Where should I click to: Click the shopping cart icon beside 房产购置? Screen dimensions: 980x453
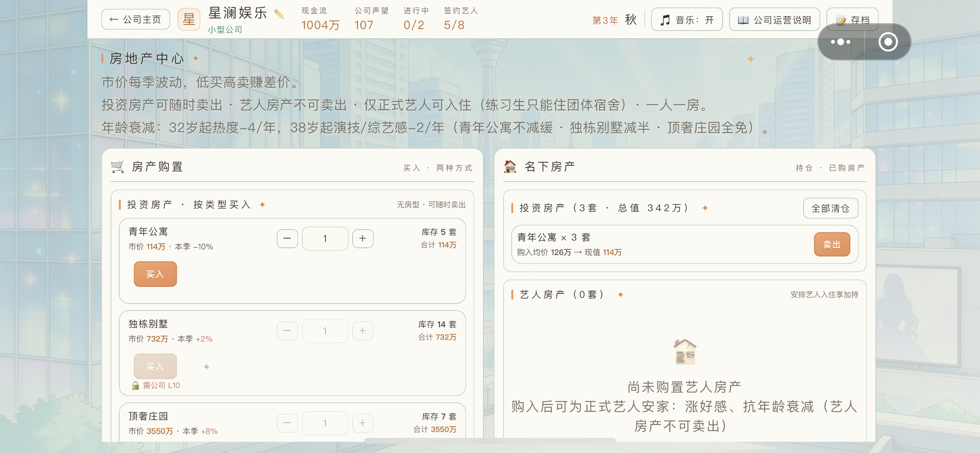[117, 167]
